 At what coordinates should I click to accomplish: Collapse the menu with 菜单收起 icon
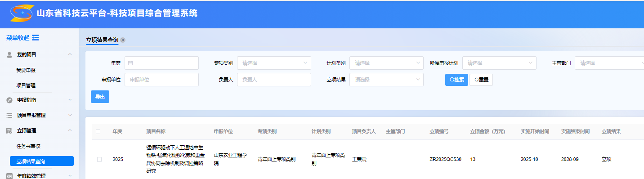point(36,37)
